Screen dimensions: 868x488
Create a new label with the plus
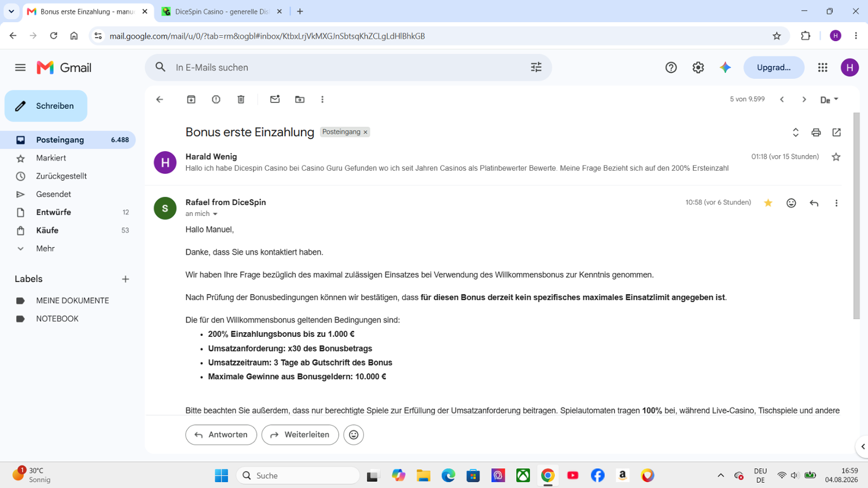(x=126, y=279)
